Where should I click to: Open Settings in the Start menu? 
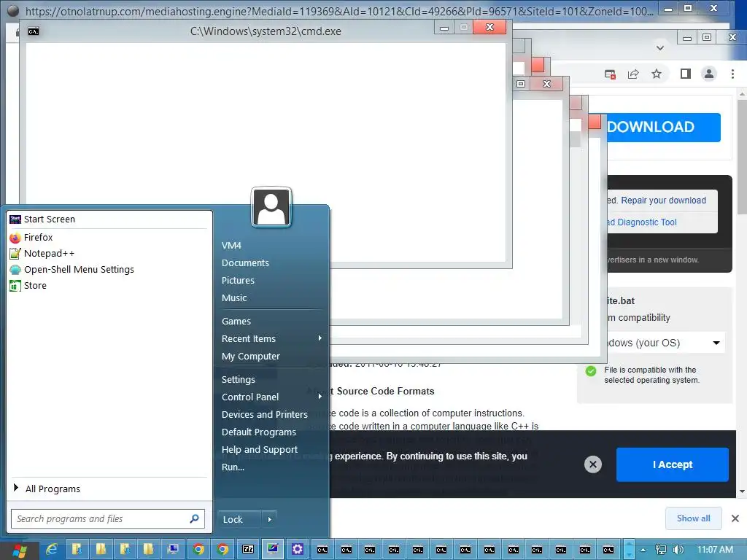(x=239, y=379)
